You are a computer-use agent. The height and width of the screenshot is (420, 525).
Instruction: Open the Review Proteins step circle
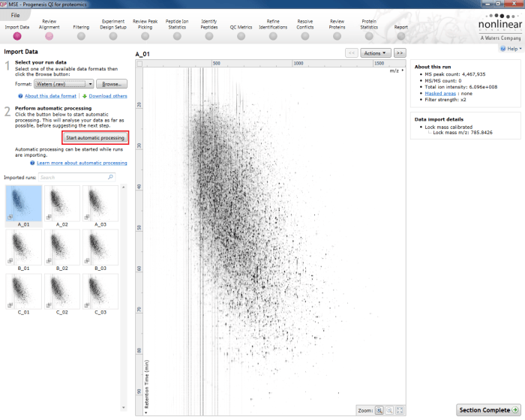point(337,36)
